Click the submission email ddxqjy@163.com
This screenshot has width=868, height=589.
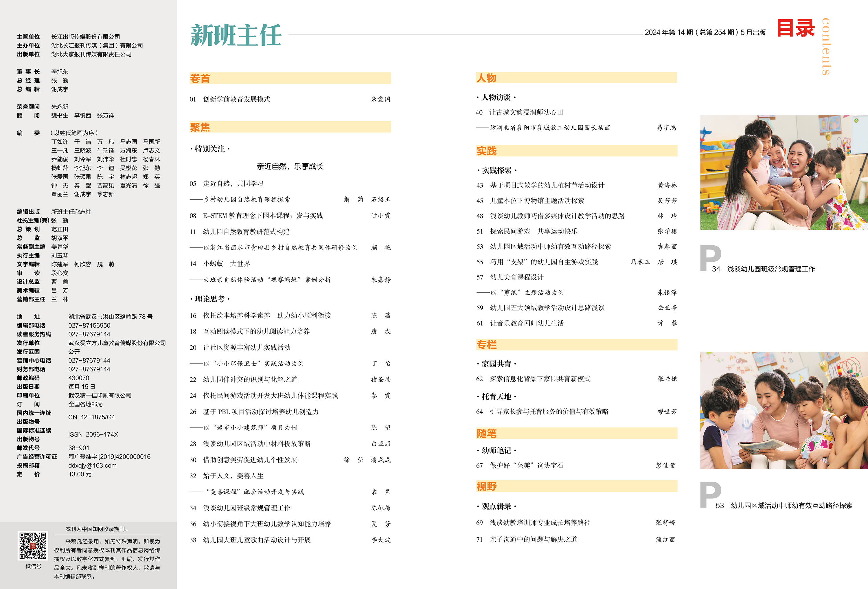(x=92, y=465)
